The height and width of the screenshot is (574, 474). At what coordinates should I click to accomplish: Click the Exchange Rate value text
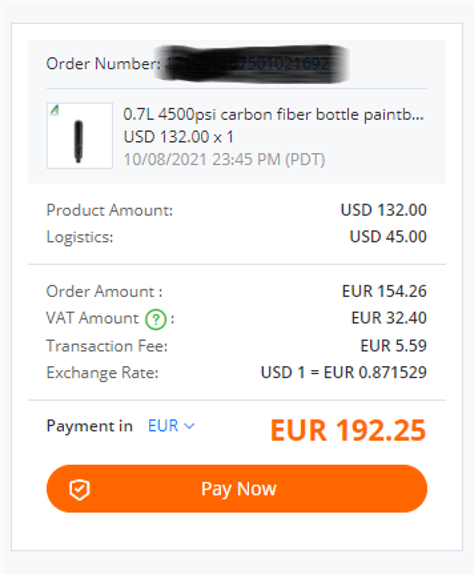(344, 373)
